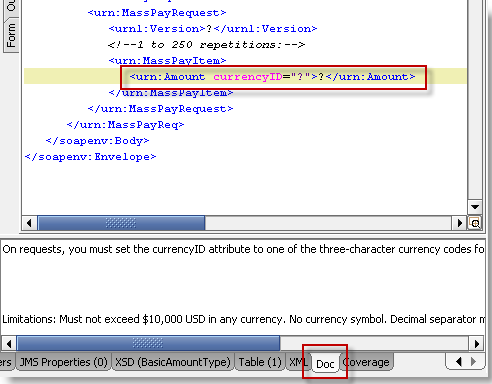This screenshot has width=492, height=384.
Task: Open the Coverage inspector tab
Action: coord(366,362)
